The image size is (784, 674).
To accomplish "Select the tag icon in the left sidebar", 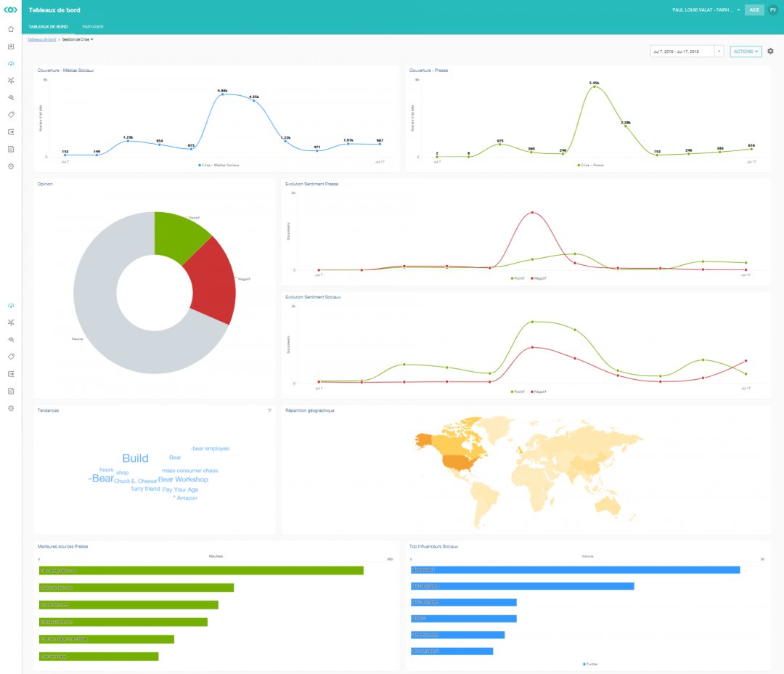I will (x=10, y=114).
